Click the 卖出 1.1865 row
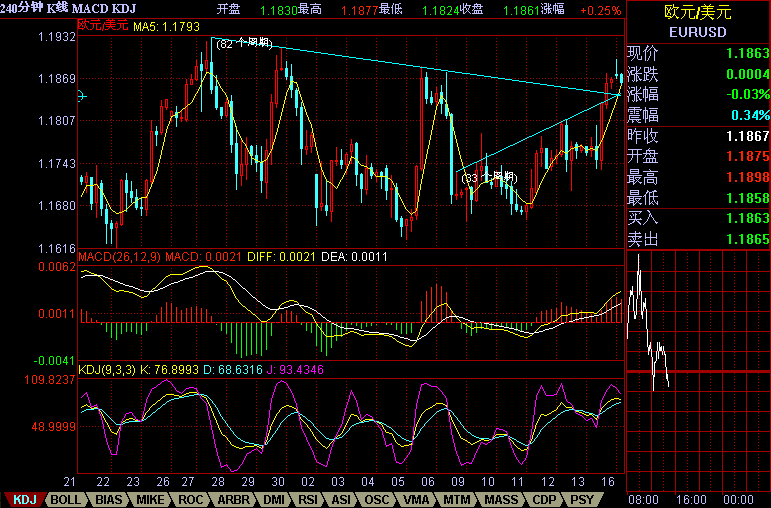Image resolution: width=771 pixels, height=508 pixels. (x=698, y=239)
